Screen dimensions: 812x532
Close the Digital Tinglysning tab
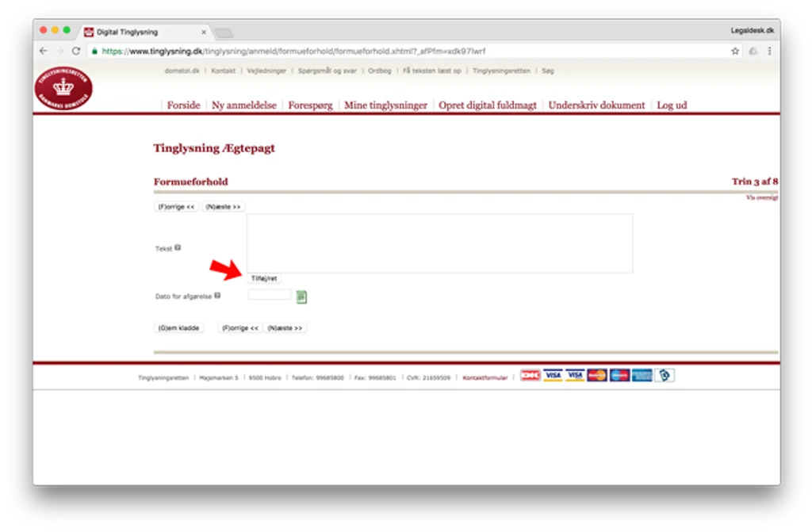click(x=204, y=33)
